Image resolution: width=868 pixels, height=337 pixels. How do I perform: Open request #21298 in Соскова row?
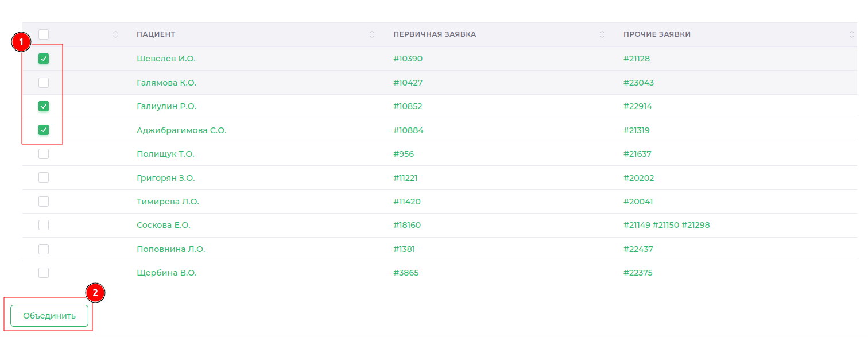(x=696, y=225)
